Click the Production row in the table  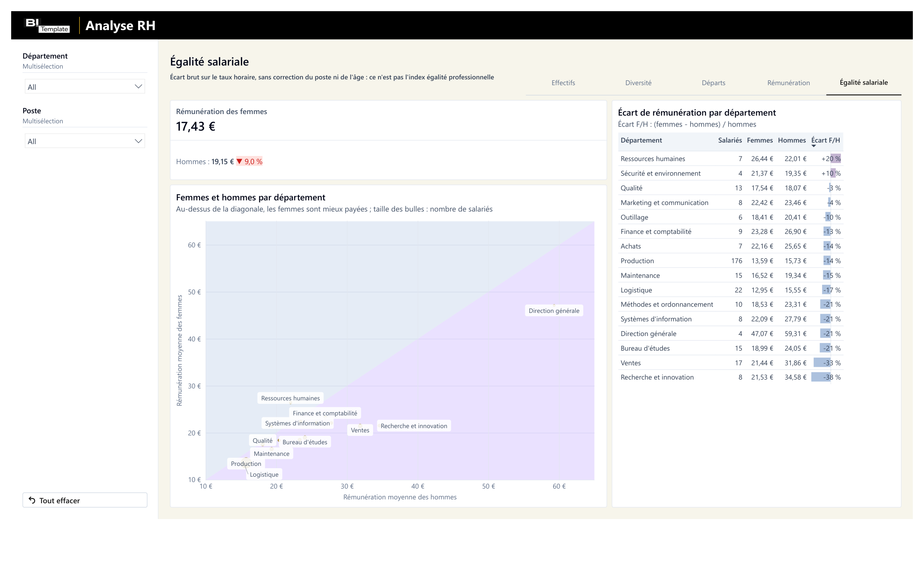(x=730, y=261)
